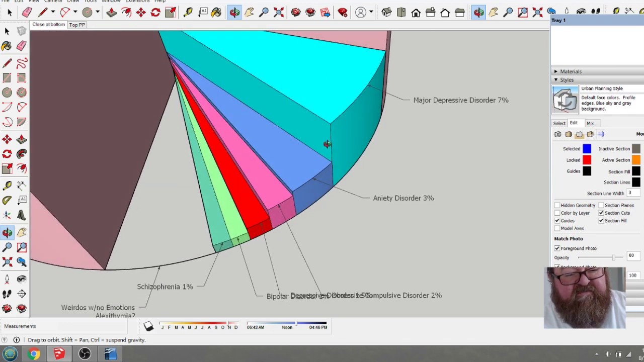This screenshot has width=644, height=362.
Task: Click the Make Component icon in left palette
Action: 21,31
